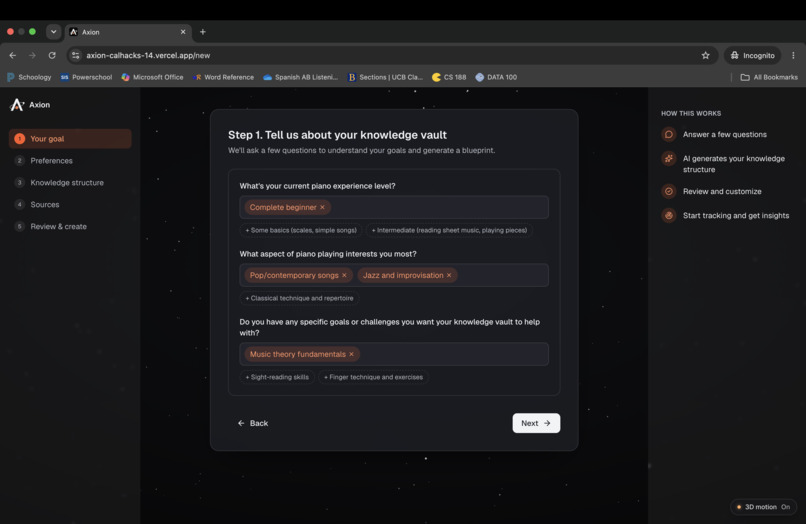Open the Schoology bookmark
This screenshot has height=524, width=806.
29,77
